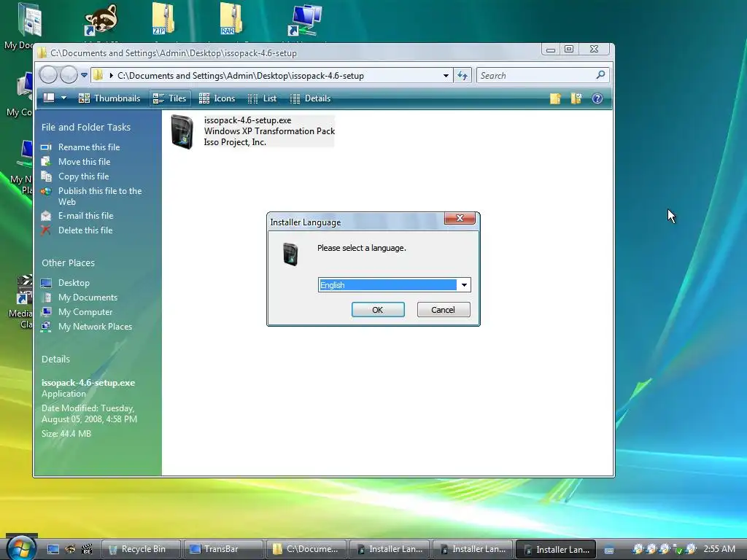747x560 pixels.
Task: Switch to Details view
Action: 311,98
